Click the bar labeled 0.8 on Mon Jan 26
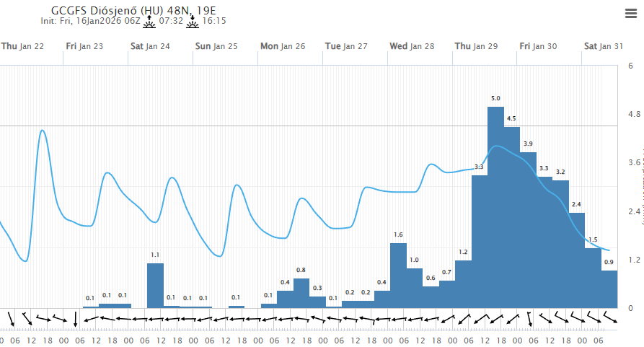The width and height of the screenshot is (644, 347). point(301,293)
